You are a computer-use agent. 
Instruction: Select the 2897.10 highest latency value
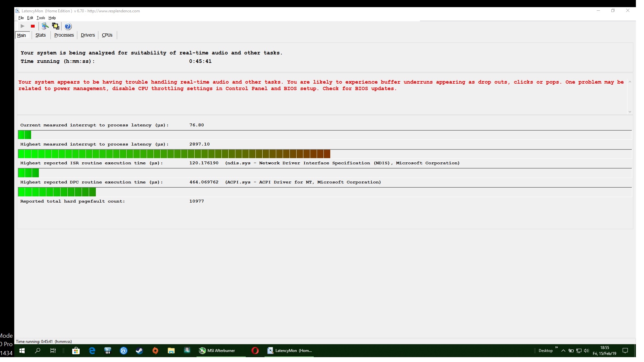coord(199,144)
